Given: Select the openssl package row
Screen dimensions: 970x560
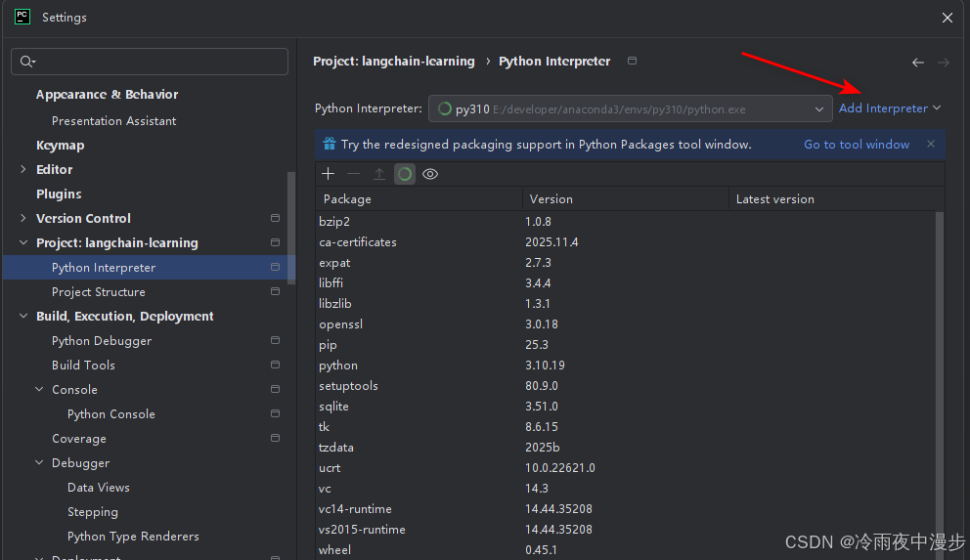Looking at the screenshot, I should pyautogui.click(x=626, y=323).
